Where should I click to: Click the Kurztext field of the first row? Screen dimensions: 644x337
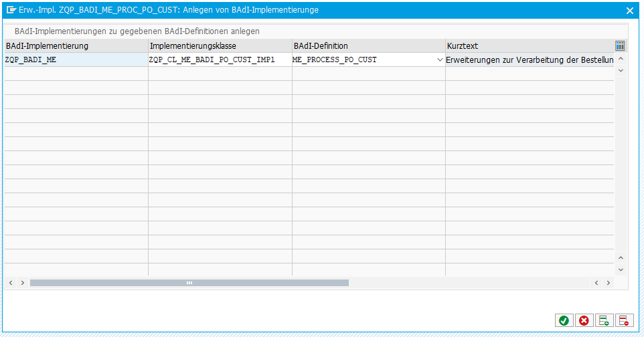(529, 60)
